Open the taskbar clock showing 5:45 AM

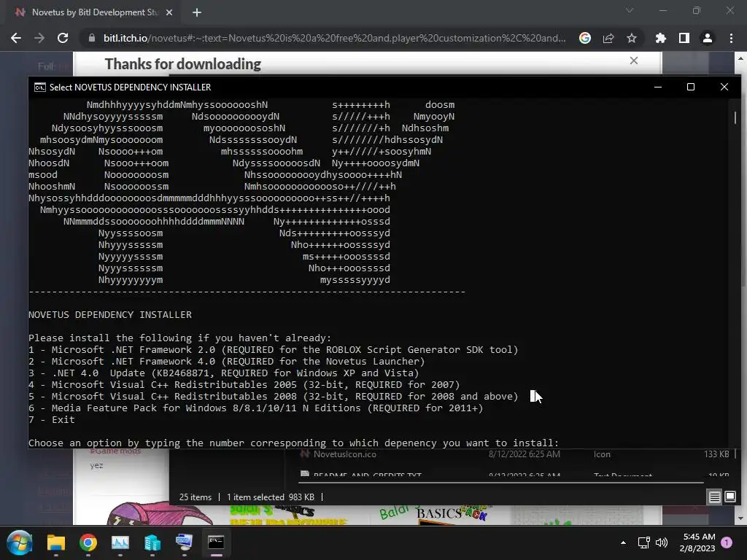[698, 542]
